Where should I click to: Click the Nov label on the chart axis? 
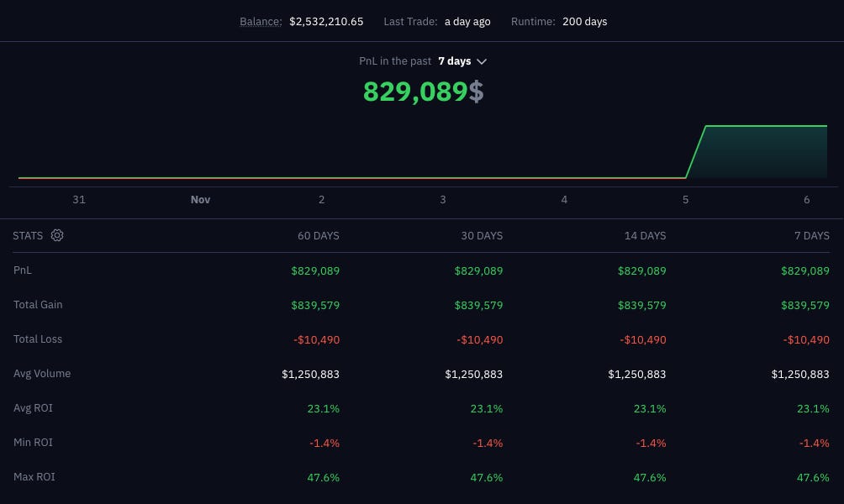200,199
